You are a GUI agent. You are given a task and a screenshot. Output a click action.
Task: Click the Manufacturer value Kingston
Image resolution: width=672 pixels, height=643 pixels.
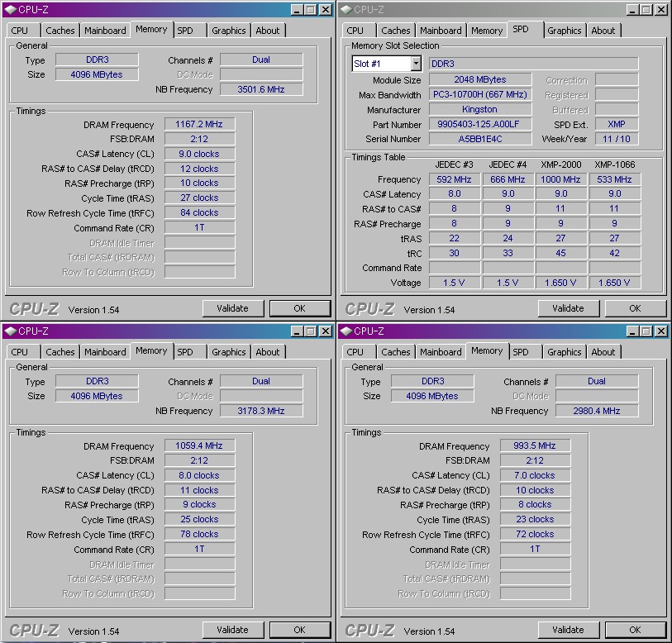(x=480, y=109)
